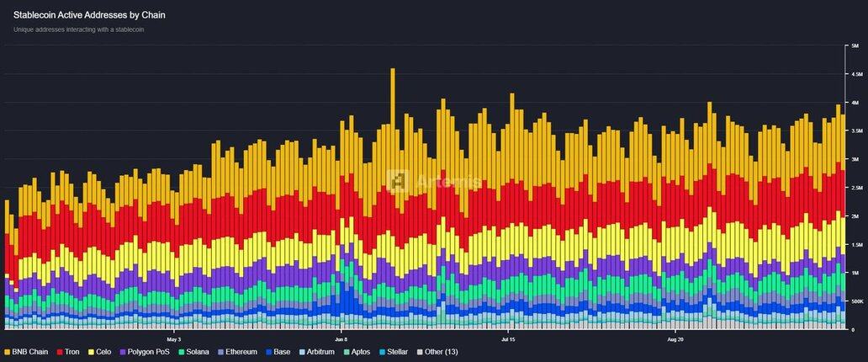Screen dimensions: 868x362
Task: Click the orange BNB Chain legend swatch
Action: pos(7,352)
